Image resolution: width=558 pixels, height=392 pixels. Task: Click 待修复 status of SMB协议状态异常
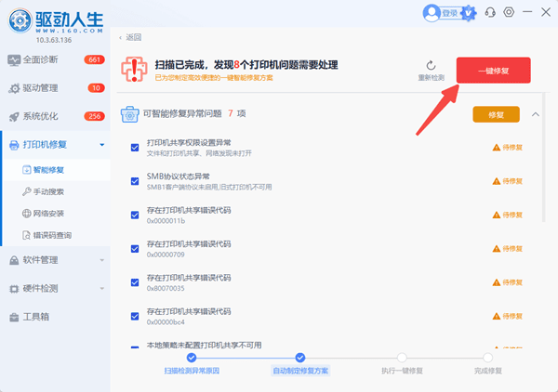512,181
